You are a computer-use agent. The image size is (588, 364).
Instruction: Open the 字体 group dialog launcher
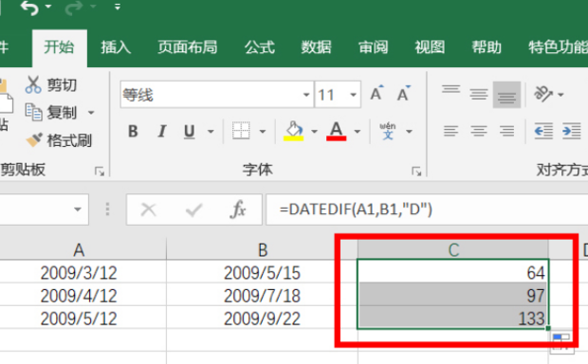click(x=416, y=172)
